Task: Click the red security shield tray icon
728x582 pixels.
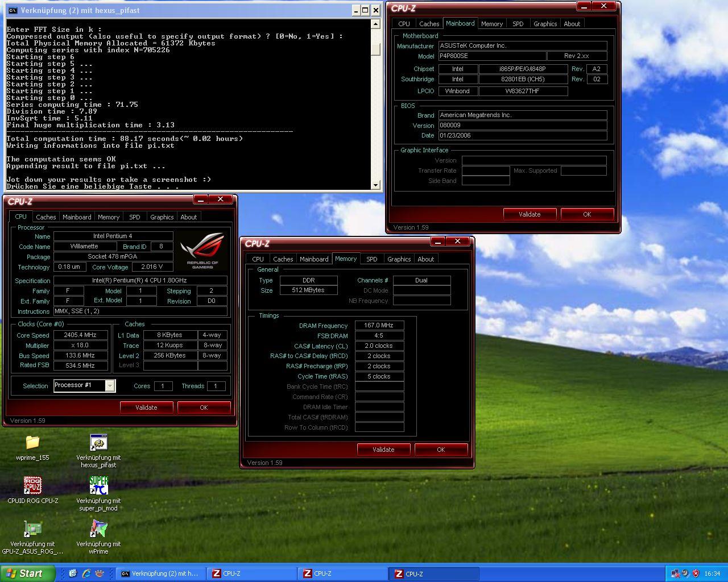Action: (696, 573)
